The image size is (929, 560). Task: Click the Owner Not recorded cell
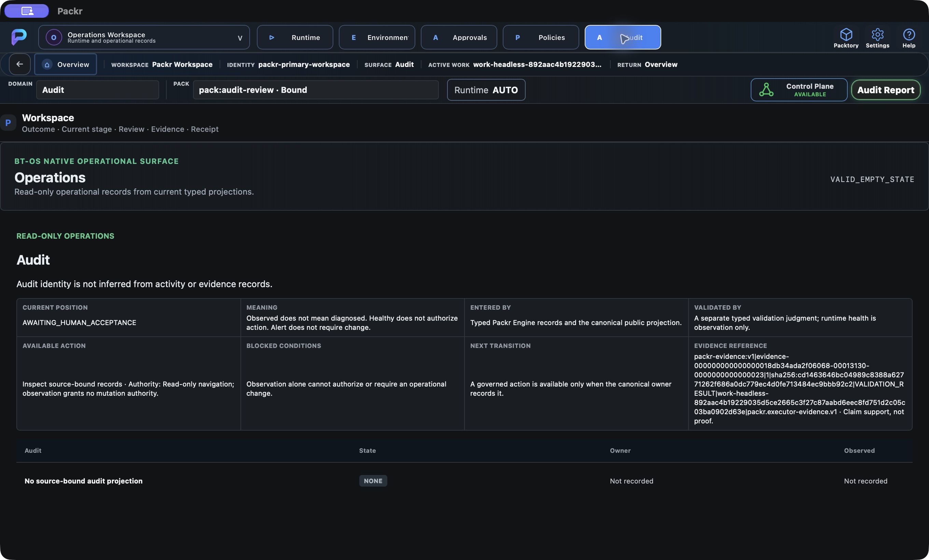(631, 481)
